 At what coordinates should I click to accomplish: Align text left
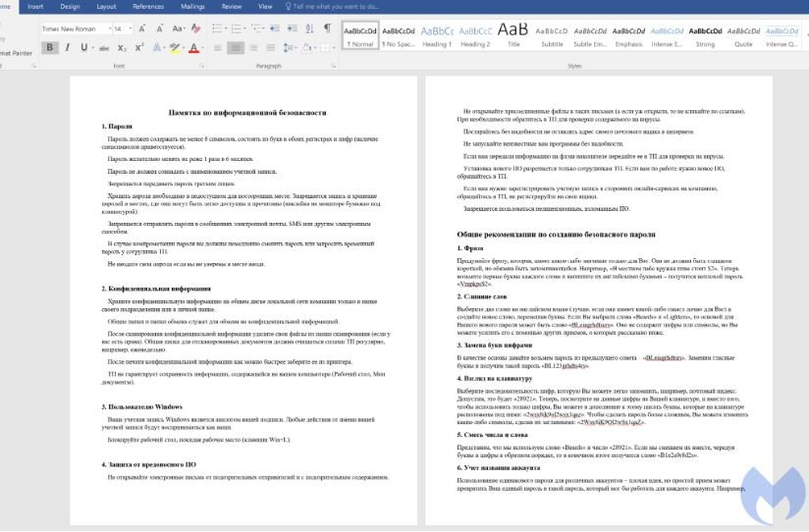point(218,48)
